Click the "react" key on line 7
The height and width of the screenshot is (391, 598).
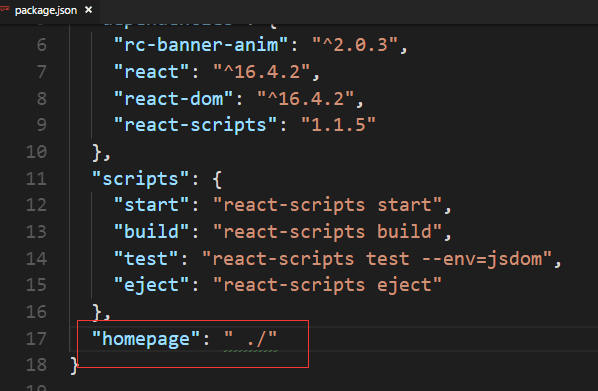click(151, 72)
